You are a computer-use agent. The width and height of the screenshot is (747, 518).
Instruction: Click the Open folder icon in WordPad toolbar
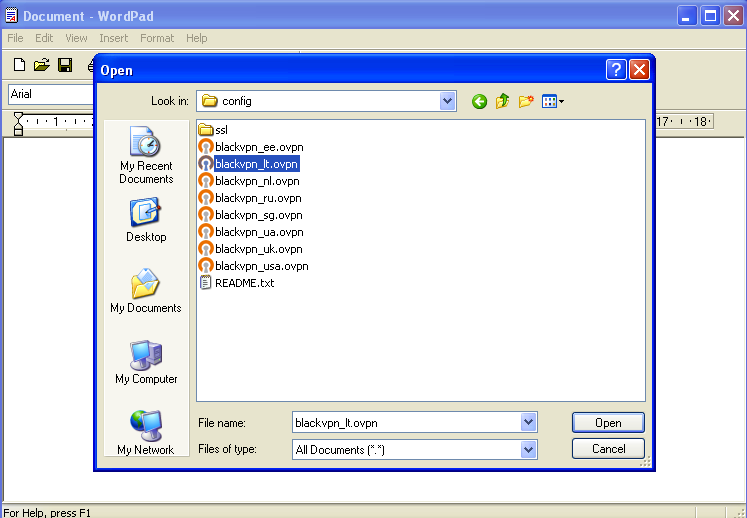point(42,65)
